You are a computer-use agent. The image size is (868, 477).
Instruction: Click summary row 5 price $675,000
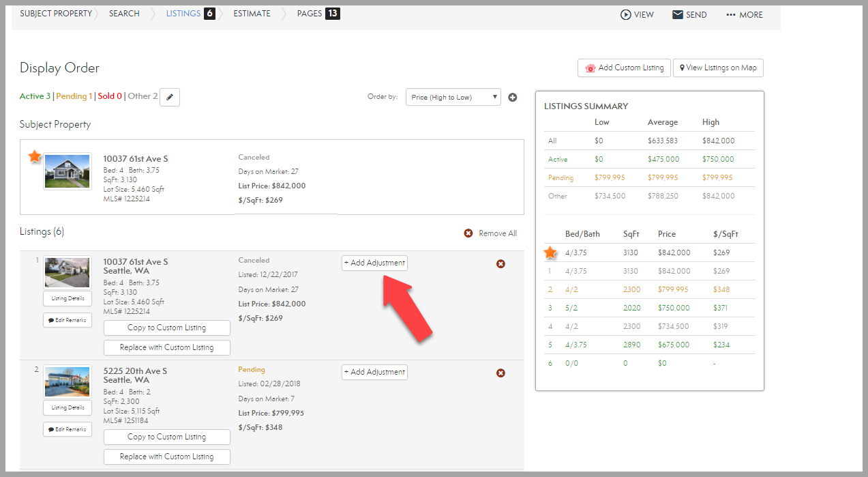pos(674,345)
